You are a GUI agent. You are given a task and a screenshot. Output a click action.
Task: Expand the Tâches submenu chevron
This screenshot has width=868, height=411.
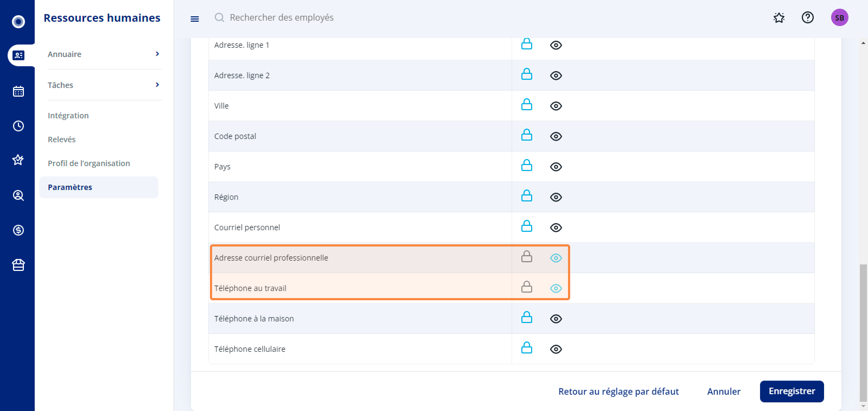[x=157, y=85]
